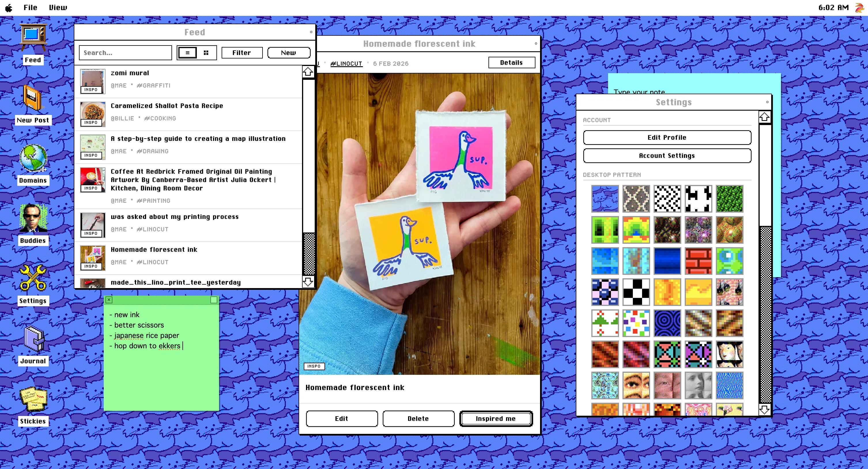Image resolution: width=868 pixels, height=469 pixels.
Task: Click the #LINOCUT tag link in post window
Action: coord(346,64)
